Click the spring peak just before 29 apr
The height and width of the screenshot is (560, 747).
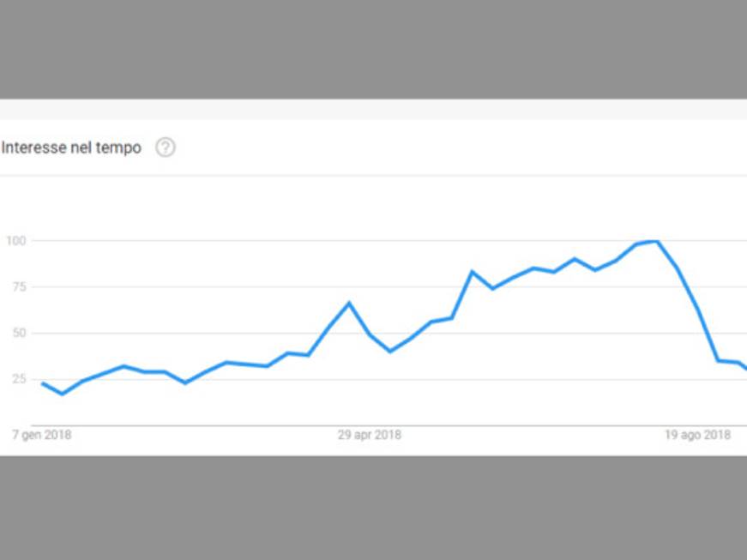(349, 303)
